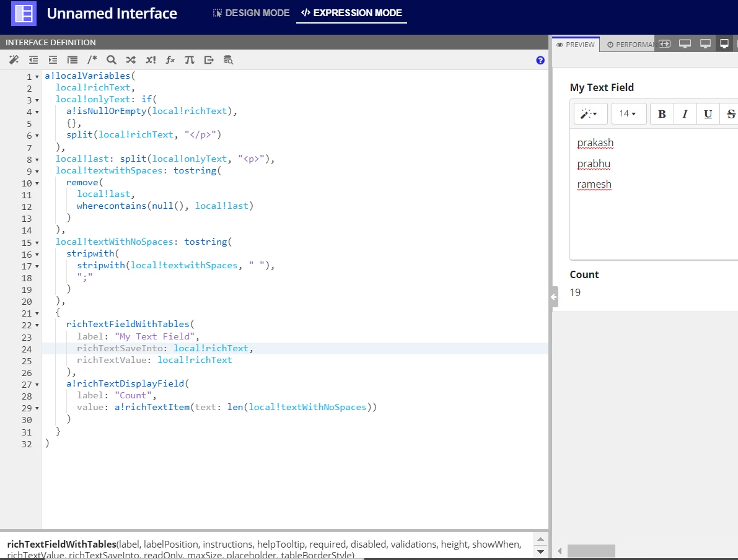Apply strikethrough formatting in rich text editor
Screen dimensions: 738x560
pos(729,114)
